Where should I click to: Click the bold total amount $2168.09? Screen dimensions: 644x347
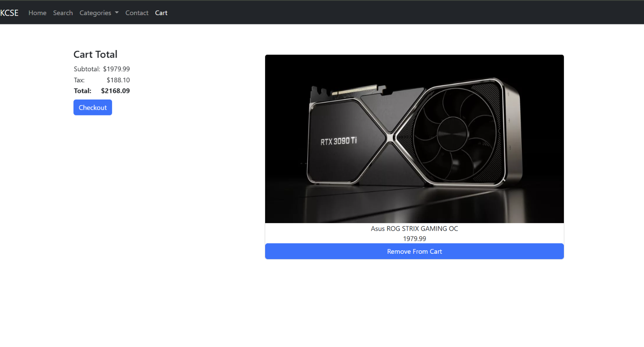115,91
